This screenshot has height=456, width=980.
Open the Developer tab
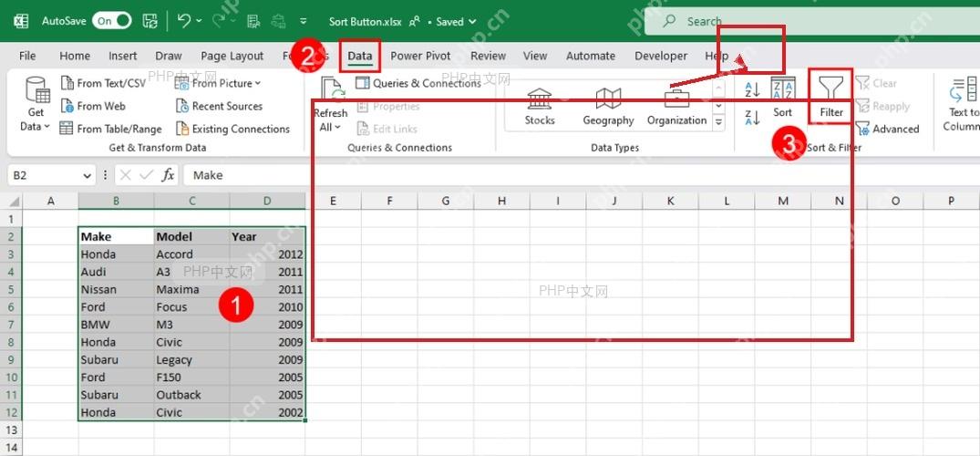tap(661, 56)
